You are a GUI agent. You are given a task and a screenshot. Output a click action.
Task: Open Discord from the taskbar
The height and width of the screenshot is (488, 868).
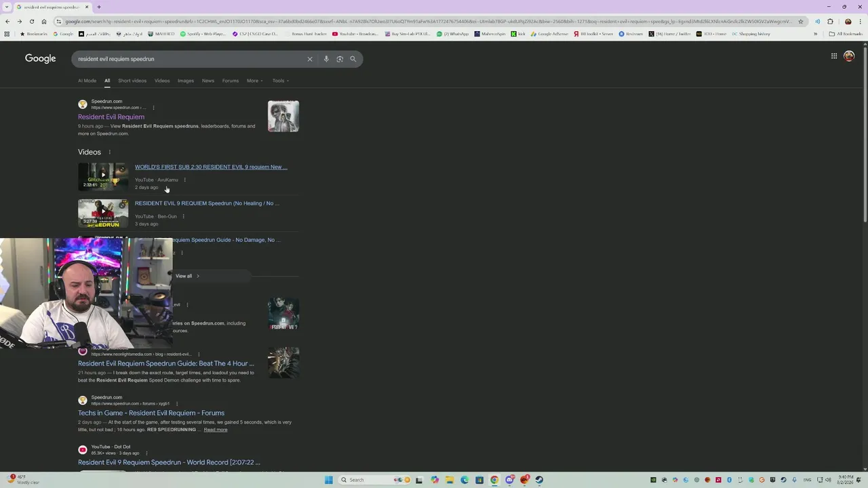pos(509,480)
